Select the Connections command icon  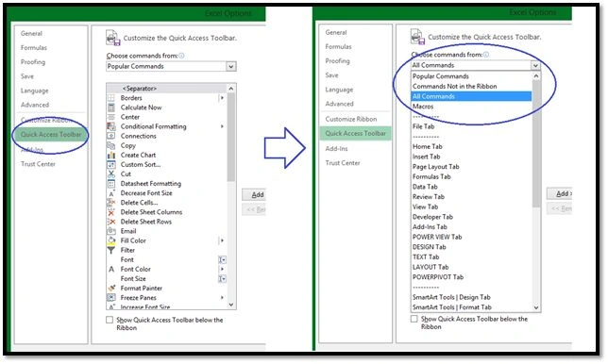(111, 136)
